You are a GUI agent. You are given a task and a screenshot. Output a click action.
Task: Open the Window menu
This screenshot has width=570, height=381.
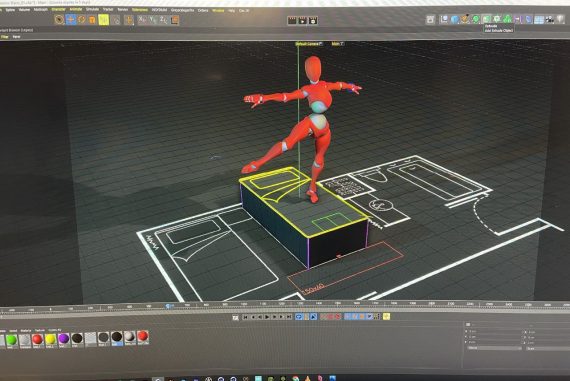tap(218, 11)
